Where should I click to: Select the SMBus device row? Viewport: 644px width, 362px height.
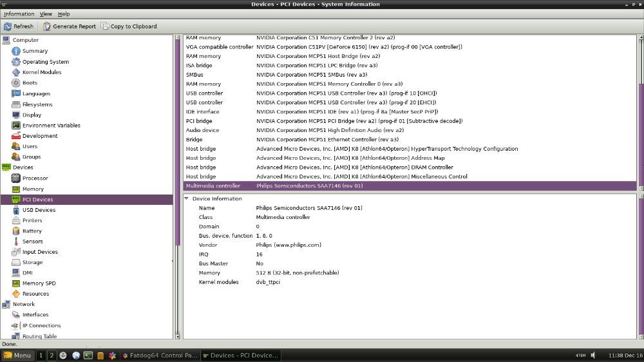tap(410, 75)
